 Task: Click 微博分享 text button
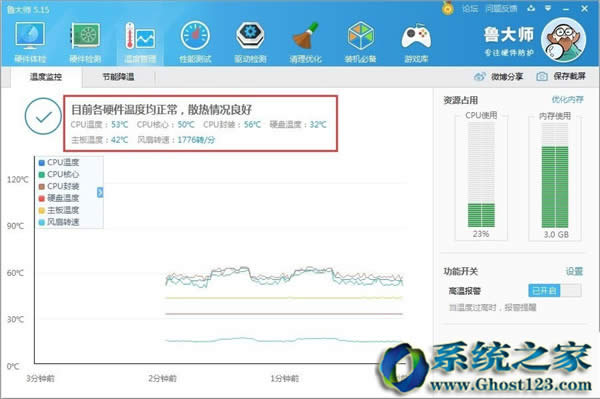click(507, 77)
